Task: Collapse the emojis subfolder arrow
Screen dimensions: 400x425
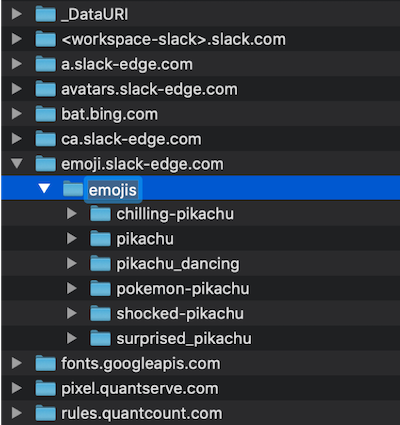Action: 44,189
